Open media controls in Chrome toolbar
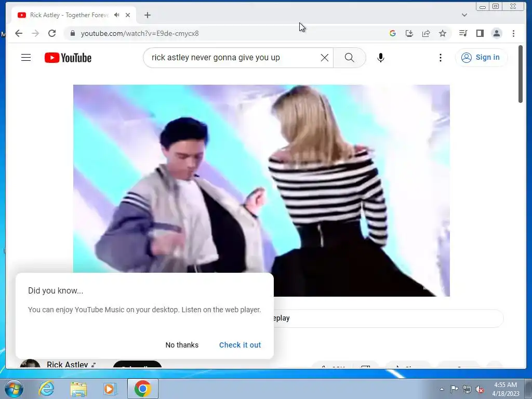532x399 pixels. point(463,33)
